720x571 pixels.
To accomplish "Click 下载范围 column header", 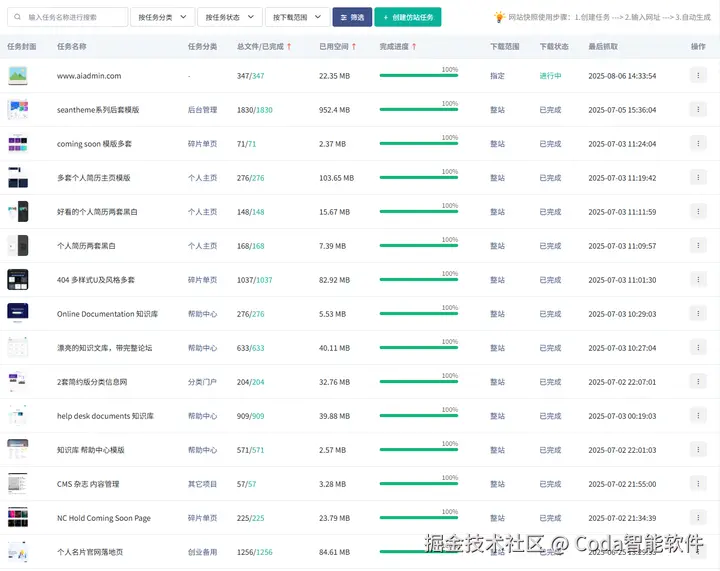I will (505, 46).
